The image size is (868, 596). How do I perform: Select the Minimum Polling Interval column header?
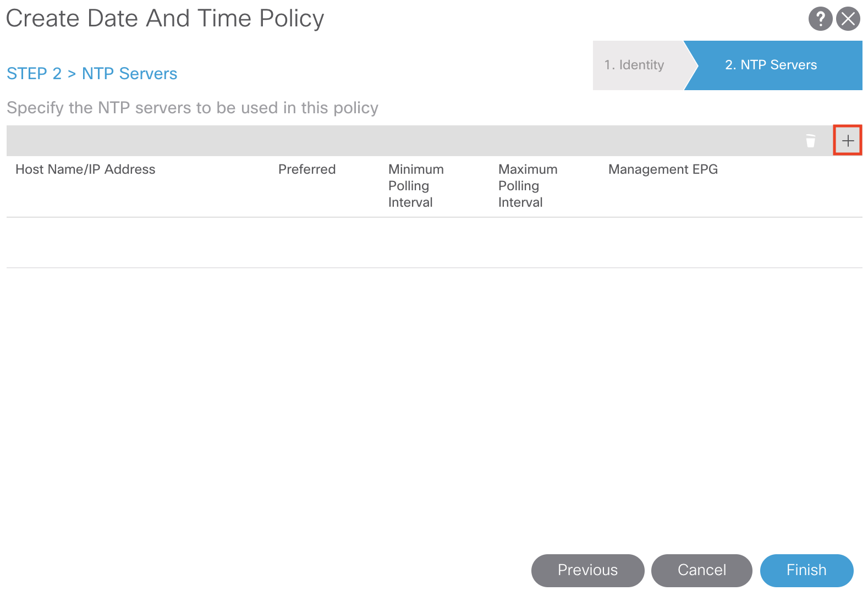pos(415,186)
